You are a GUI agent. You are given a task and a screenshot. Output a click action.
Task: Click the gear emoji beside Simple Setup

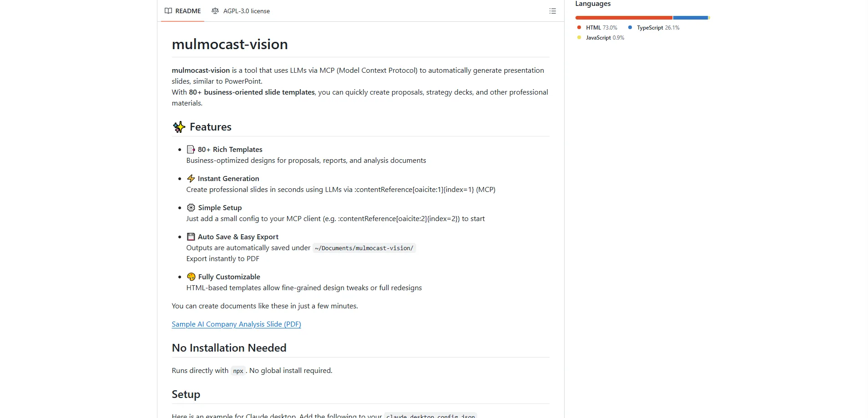(191, 207)
